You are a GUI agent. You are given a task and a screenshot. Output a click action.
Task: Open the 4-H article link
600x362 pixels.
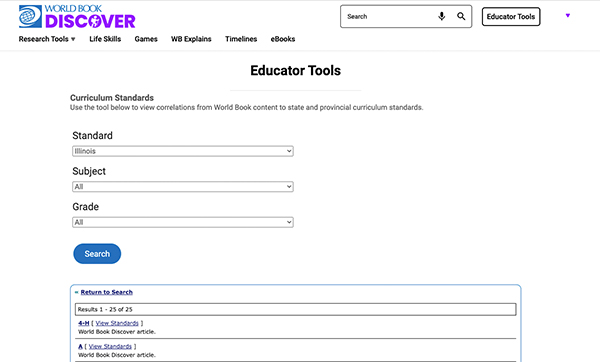click(x=83, y=323)
